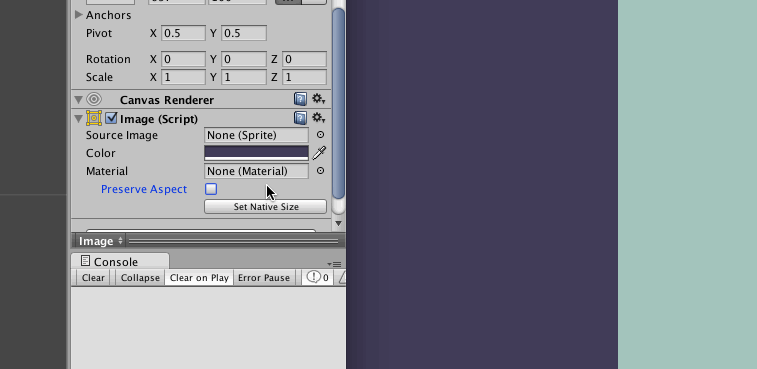Toggle the console info message count
The image size is (757, 369).
click(318, 277)
